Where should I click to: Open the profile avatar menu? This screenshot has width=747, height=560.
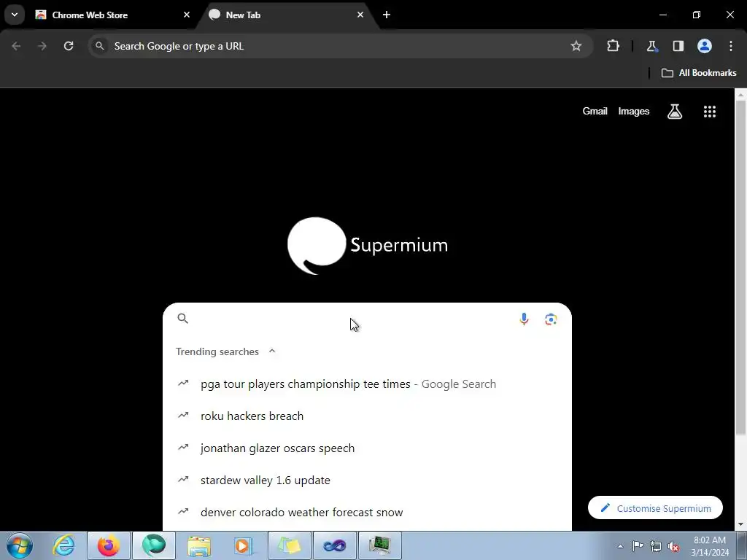(705, 46)
